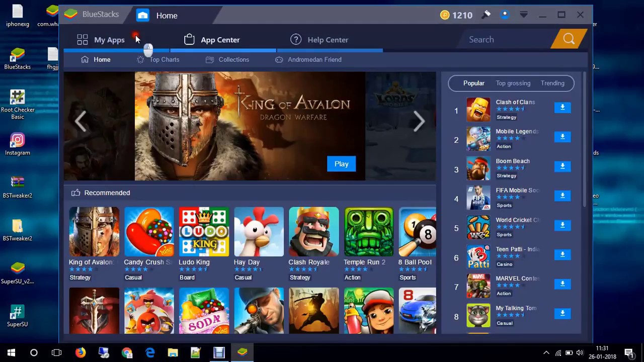Click Play on King of Avalon banner
Image resolution: width=644 pixels, height=362 pixels.
pyautogui.click(x=341, y=164)
